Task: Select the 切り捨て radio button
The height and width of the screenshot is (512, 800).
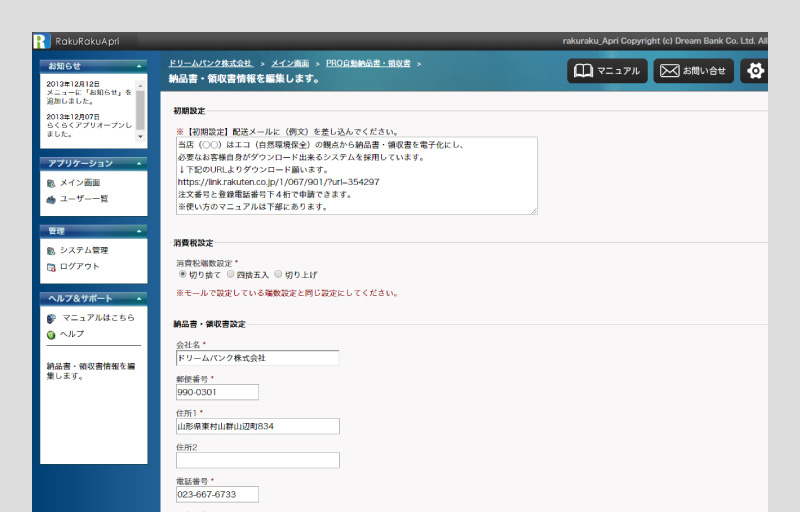Action: point(182,274)
